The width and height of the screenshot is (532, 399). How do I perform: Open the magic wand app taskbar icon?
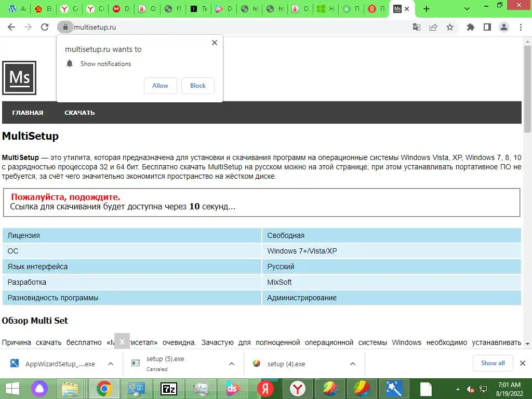pos(394,389)
